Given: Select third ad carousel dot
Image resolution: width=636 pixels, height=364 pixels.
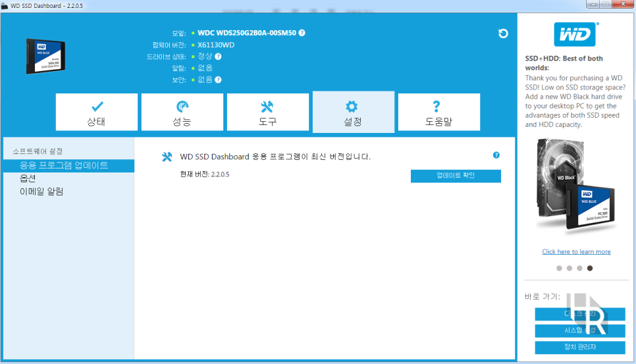Looking at the screenshot, I should [x=579, y=268].
